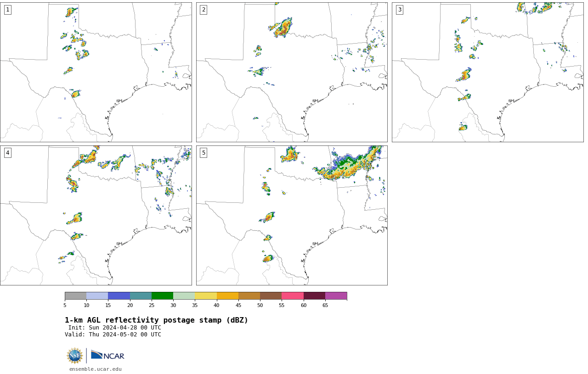Open ensemble member 1 reflectivity map
This screenshot has height=374, width=588.
(96, 72)
